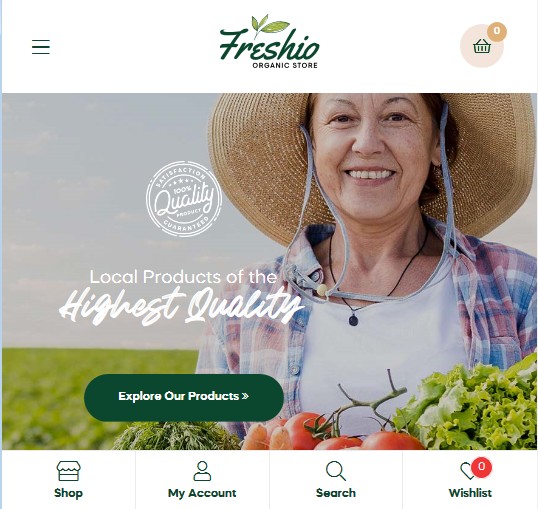Open the hamburger navigation menu
This screenshot has width=538, height=509.
click(41, 47)
